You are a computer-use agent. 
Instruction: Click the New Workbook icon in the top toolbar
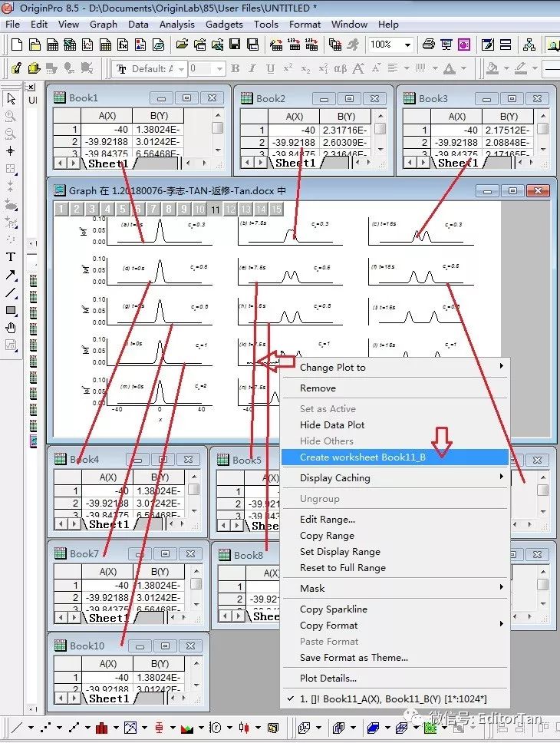coord(53,45)
